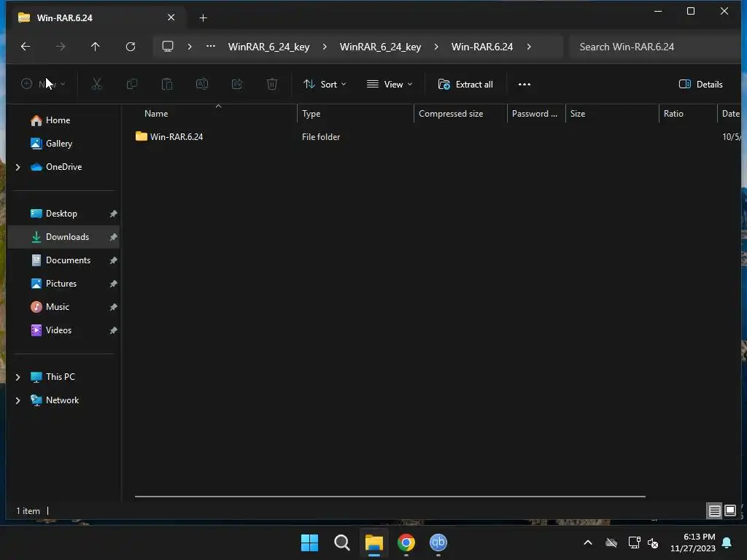The image size is (747, 560).
Task: Open Videos quick access folder
Action: [x=58, y=330]
